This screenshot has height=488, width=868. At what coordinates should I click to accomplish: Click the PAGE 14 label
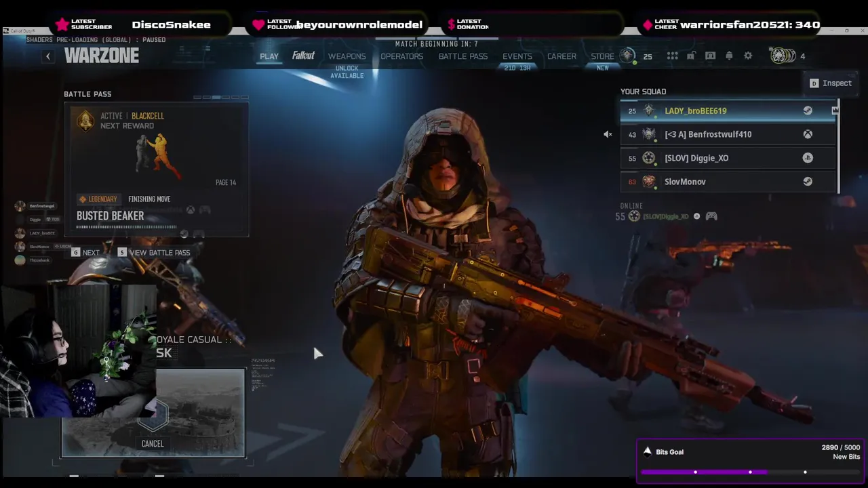(x=226, y=182)
